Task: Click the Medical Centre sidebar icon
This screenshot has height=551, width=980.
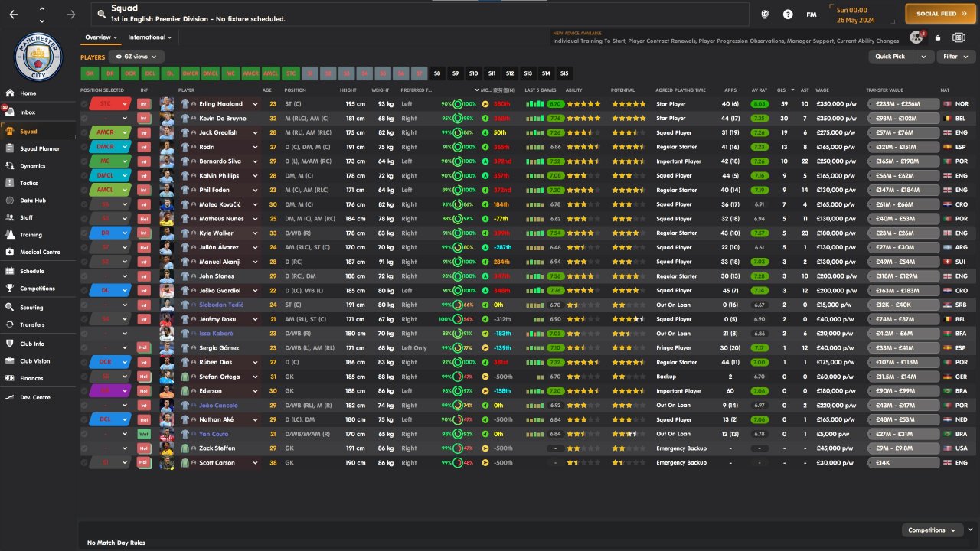Action: pyautogui.click(x=9, y=252)
